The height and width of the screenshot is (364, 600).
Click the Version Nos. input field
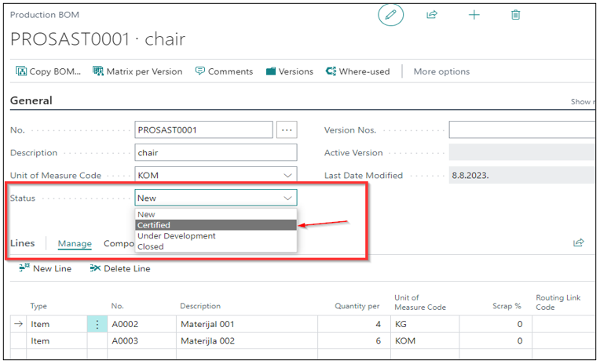point(521,130)
